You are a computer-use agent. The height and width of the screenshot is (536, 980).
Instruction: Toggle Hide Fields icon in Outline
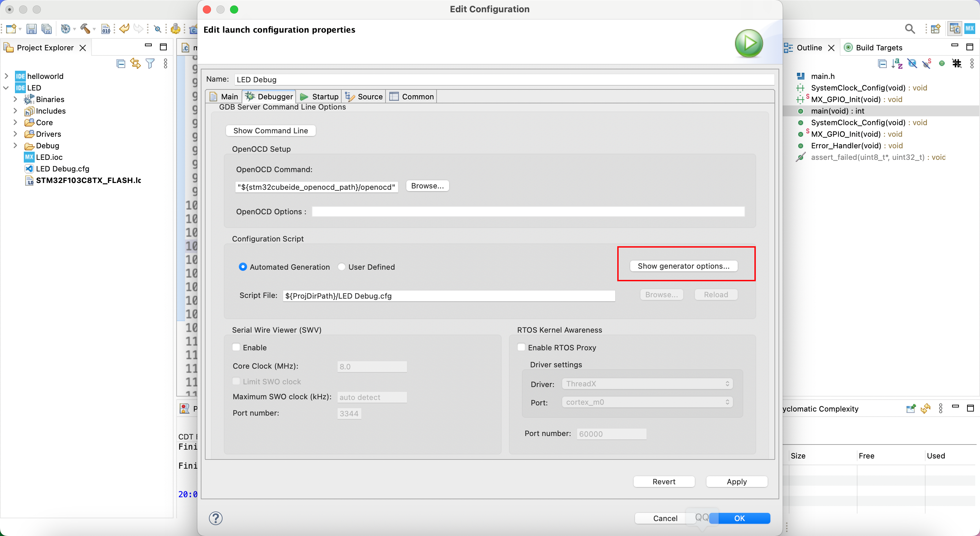[x=912, y=64]
